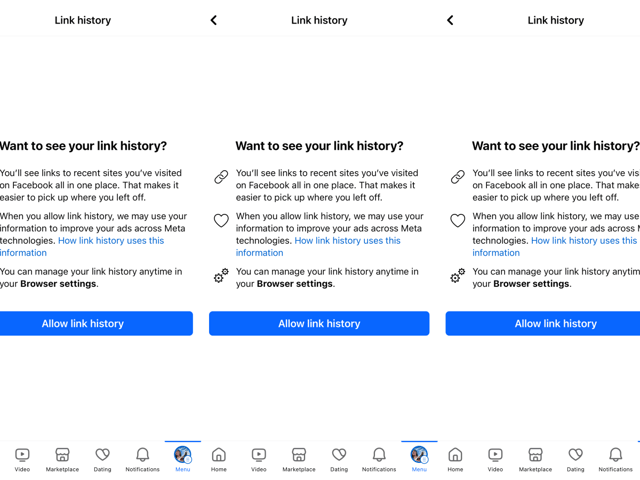640x480 pixels.
Task: Click chain link icon on right screen
Action: click(x=458, y=177)
